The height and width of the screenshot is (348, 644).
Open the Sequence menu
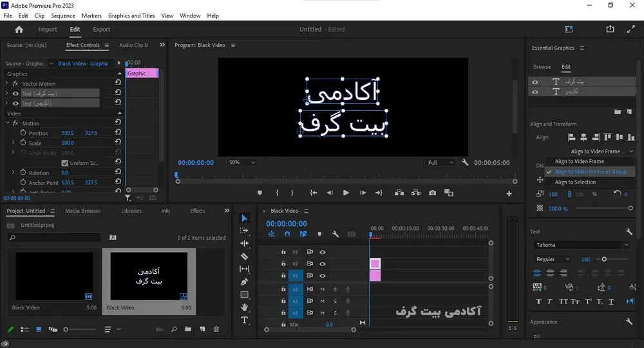coord(63,15)
